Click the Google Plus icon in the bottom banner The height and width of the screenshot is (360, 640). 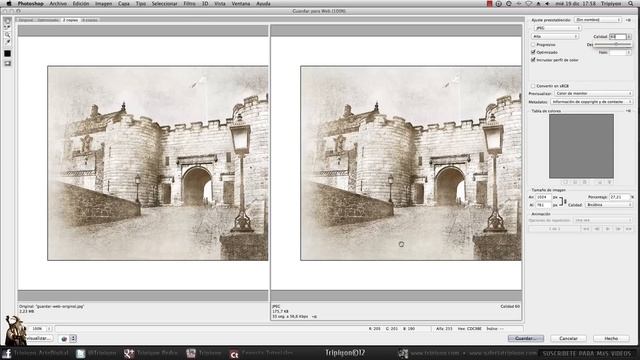click(129, 353)
